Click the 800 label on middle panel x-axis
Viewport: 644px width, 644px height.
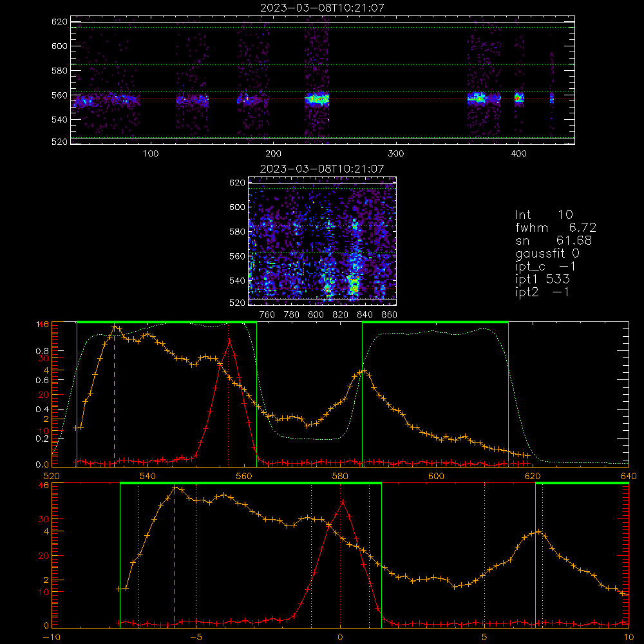tap(316, 315)
